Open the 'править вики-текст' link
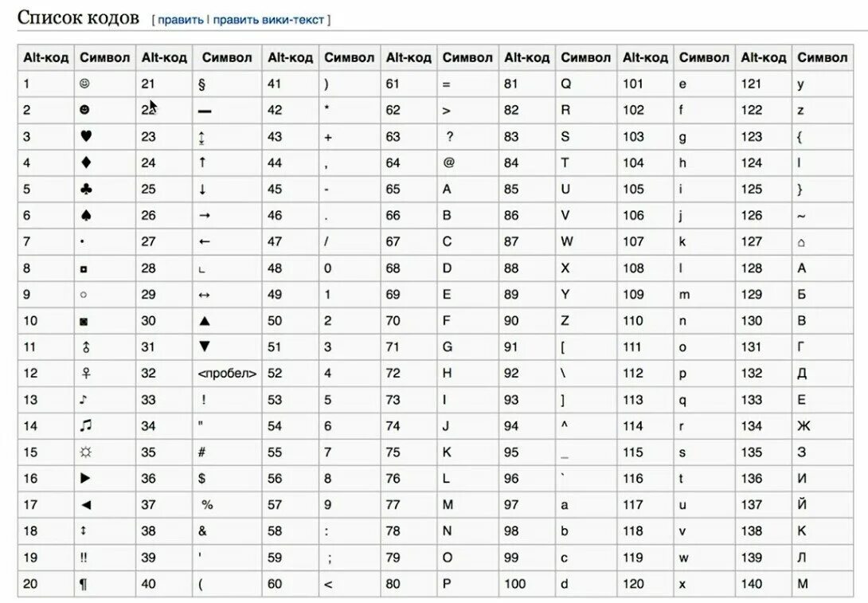This screenshot has width=868, height=603. tap(268, 20)
